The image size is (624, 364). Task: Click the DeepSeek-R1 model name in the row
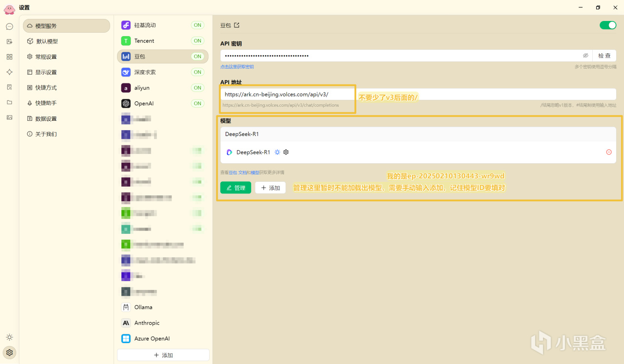(x=253, y=152)
